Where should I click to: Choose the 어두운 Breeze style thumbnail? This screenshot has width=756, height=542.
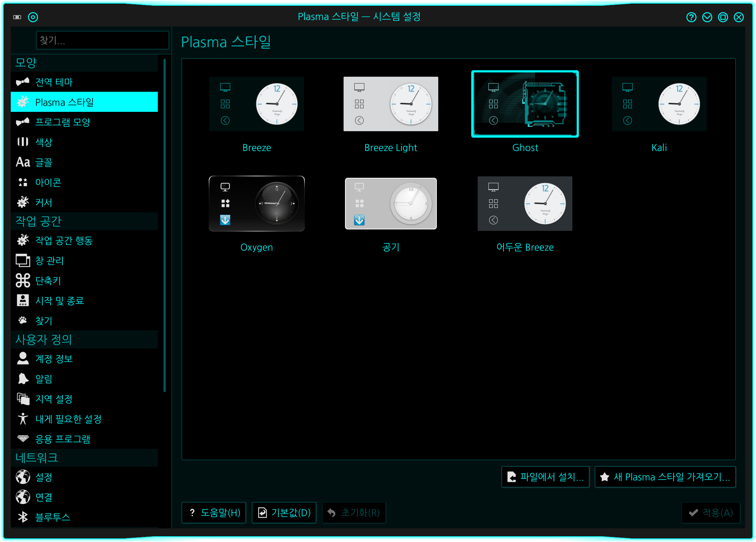[x=525, y=204]
